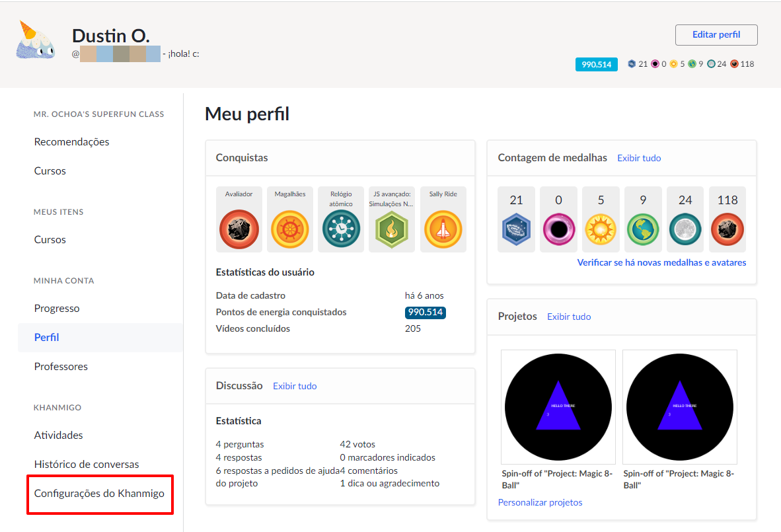Viewport: 781px width, 532px height.
Task: Open Cursos under Meus Itens
Action: (x=50, y=240)
